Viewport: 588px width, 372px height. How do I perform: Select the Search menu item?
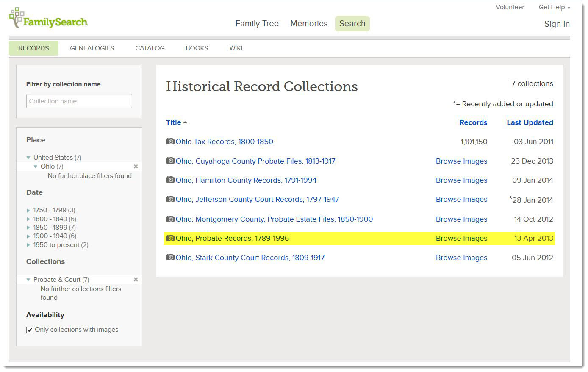(x=352, y=24)
